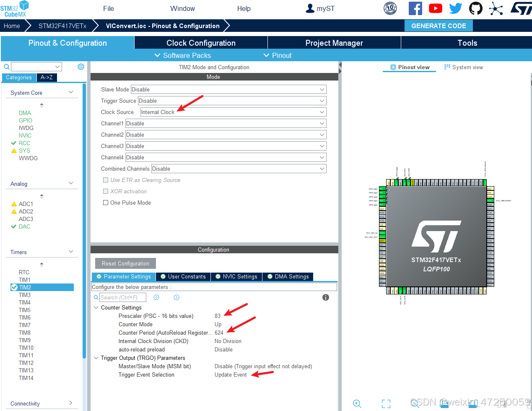Open the Combined Channels dropdown
Screen dimensions: 532x411
239,169
